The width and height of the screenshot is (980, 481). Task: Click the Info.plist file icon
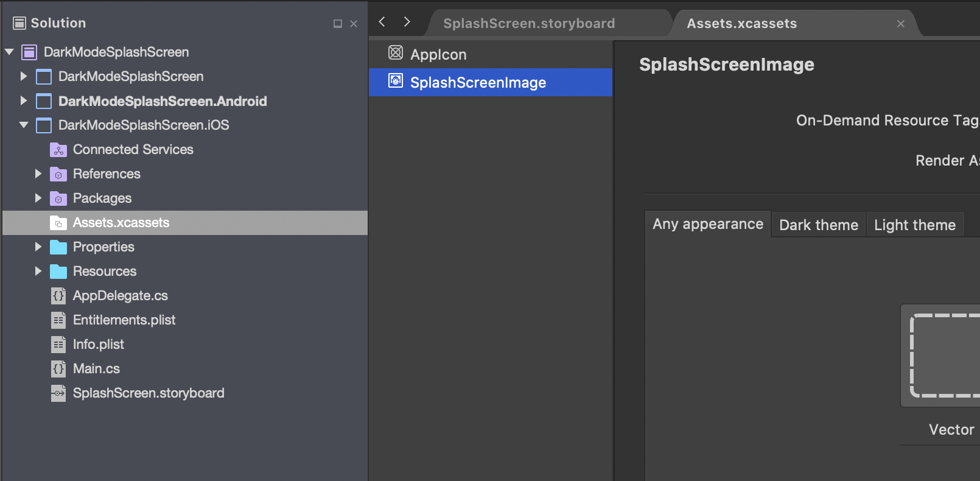[x=58, y=345]
